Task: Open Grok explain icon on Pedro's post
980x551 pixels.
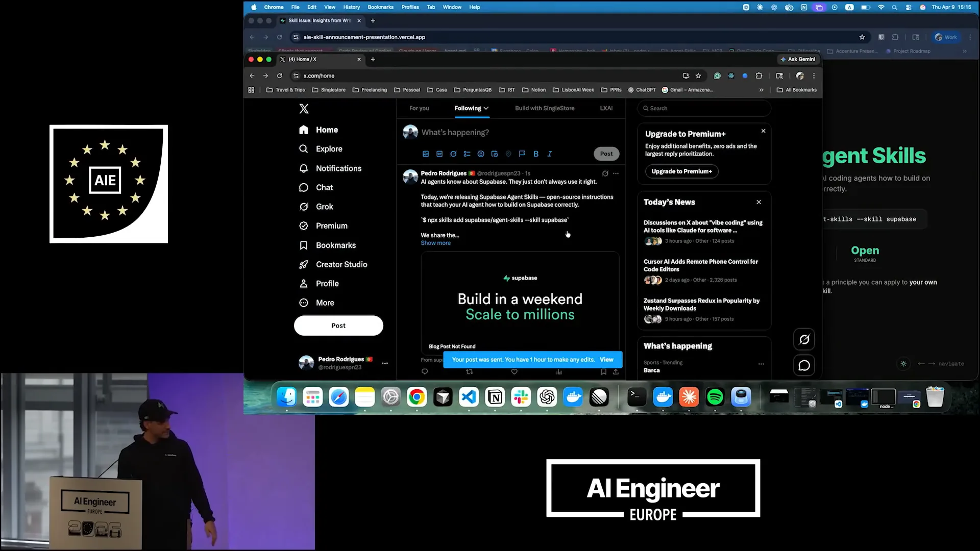Action: pos(605,173)
